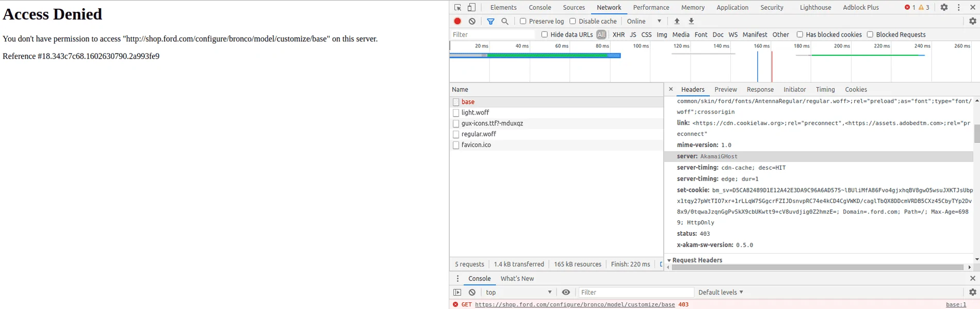
Task: Show the Cookies tab of request
Action: 856,89
